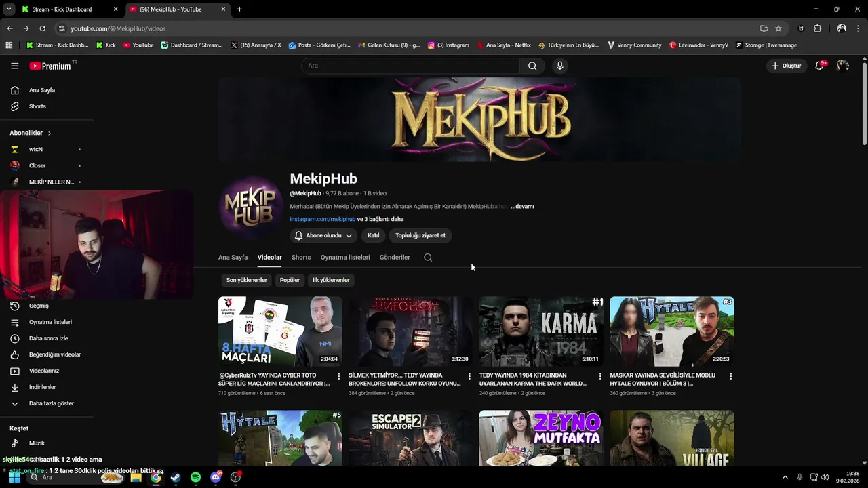Click the search magnifier button
Screen dimensions: 868x488
click(532, 66)
